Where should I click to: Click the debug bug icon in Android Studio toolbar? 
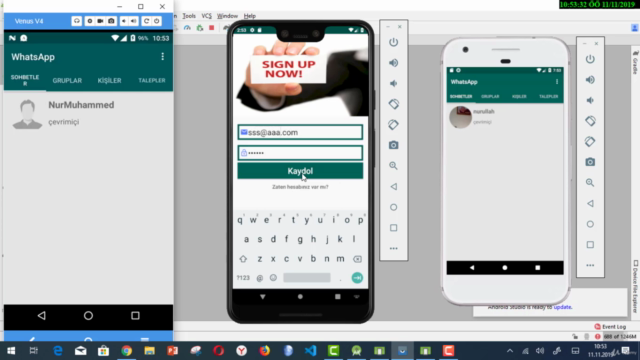200,28
